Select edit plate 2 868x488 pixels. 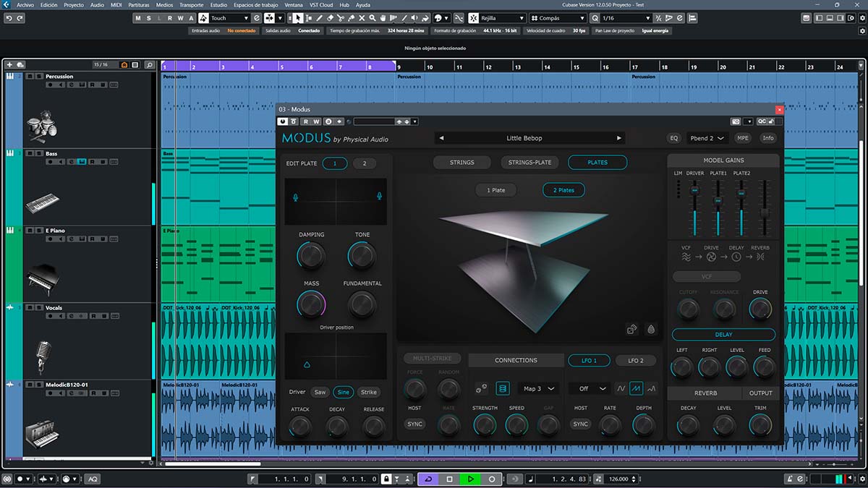(x=365, y=163)
